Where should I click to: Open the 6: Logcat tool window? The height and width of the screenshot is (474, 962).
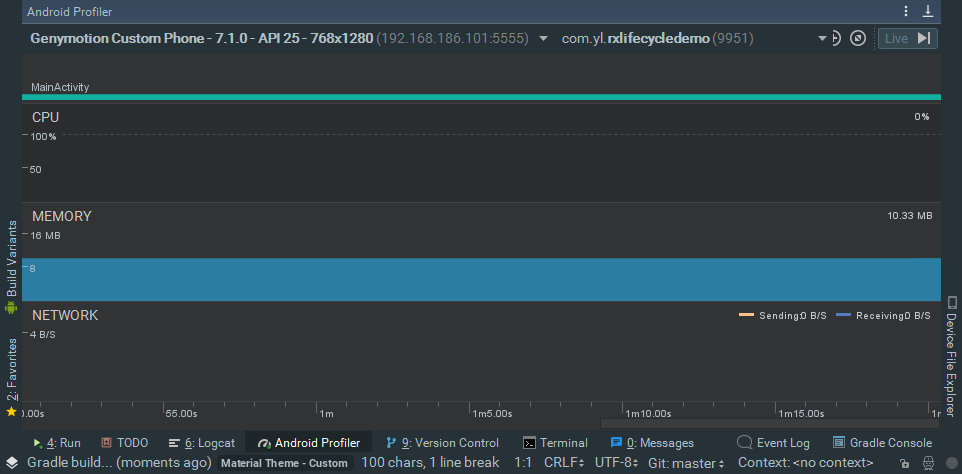202,443
